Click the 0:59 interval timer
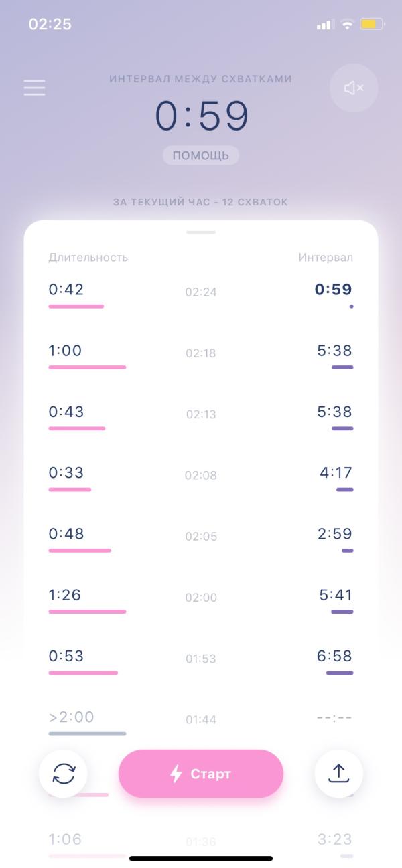 (202, 116)
